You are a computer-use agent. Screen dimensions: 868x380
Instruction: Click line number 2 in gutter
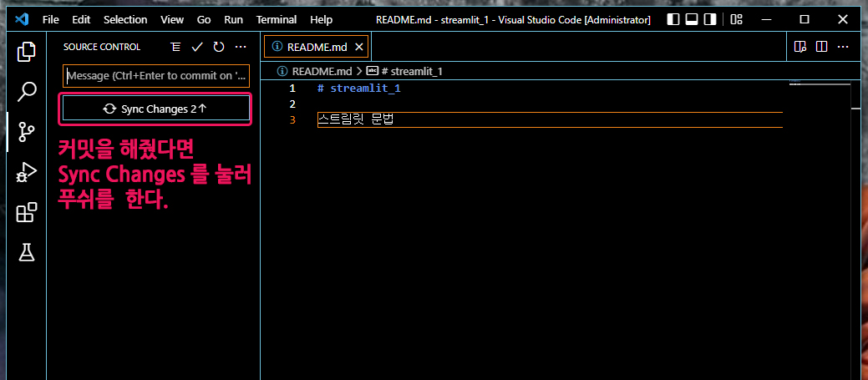click(x=292, y=104)
